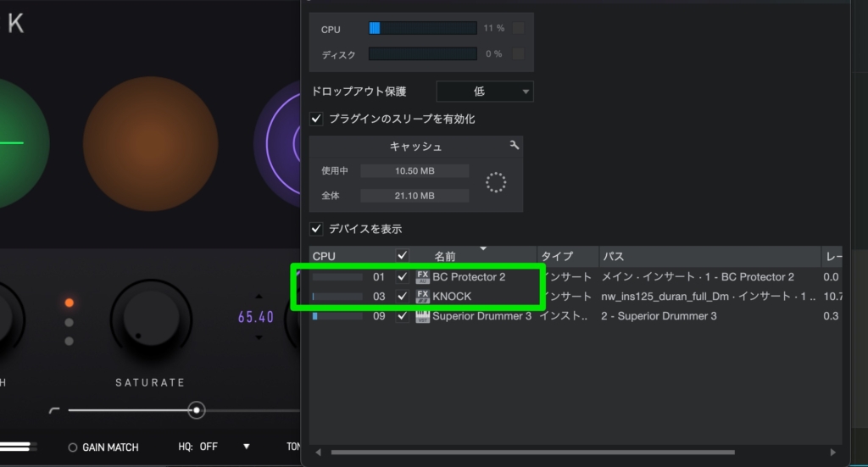This screenshot has width=868, height=467.
Task: Click the FX icon beside BC Protector 2
Action: point(423,277)
